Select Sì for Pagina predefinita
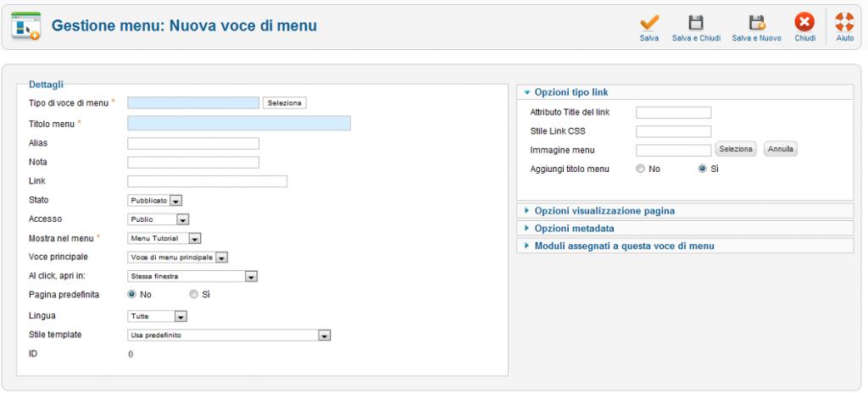868x393 pixels. tap(193, 295)
